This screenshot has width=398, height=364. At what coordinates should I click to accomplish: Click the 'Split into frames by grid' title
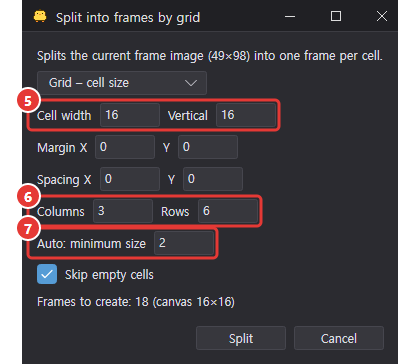pos(128,17)
